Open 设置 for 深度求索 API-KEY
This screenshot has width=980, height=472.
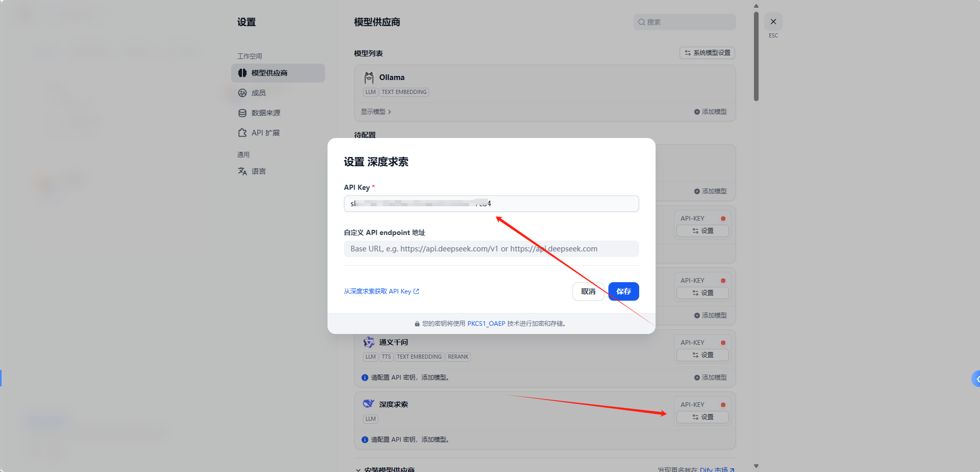[x=703, y=417]
